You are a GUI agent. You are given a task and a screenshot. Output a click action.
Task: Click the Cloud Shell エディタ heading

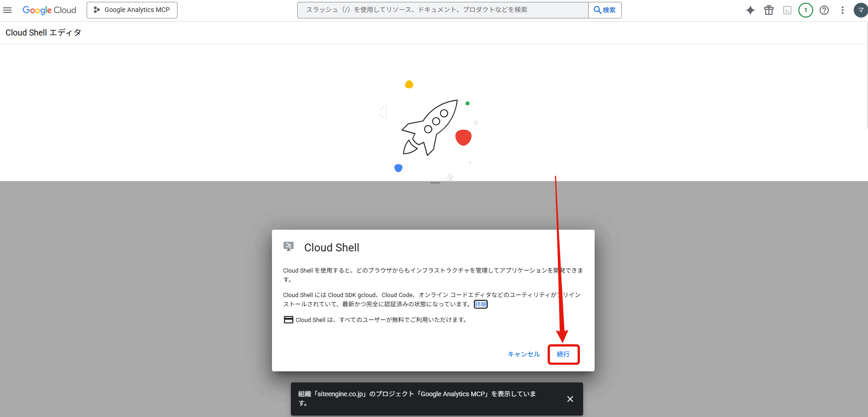43,33
